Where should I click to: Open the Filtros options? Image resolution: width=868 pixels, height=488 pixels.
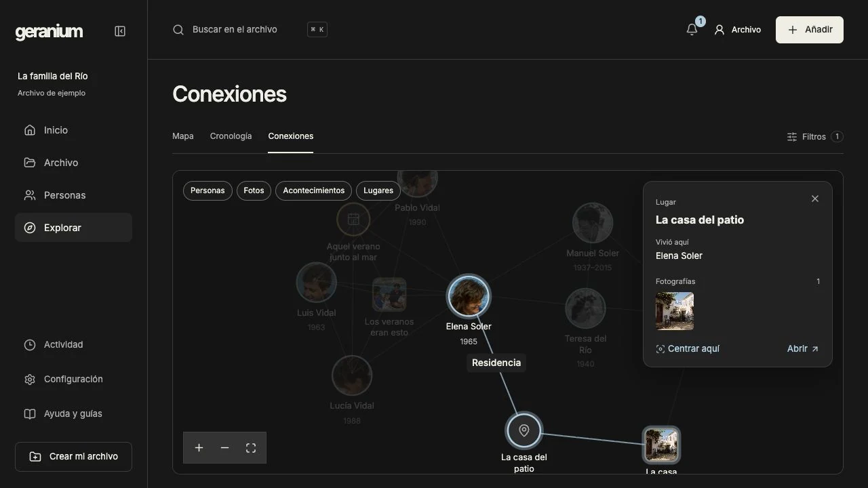pyautogui.click(x=814, y=137)
